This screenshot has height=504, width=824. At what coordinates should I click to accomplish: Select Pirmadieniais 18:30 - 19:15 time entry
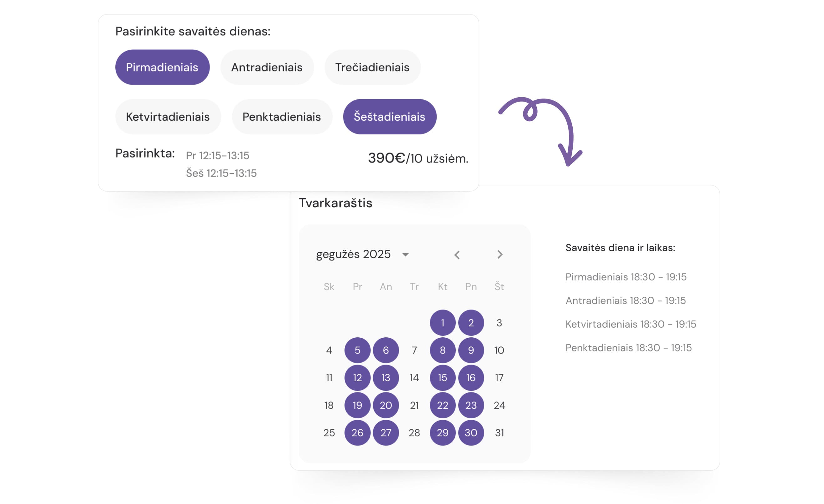[x=626, y=277]
